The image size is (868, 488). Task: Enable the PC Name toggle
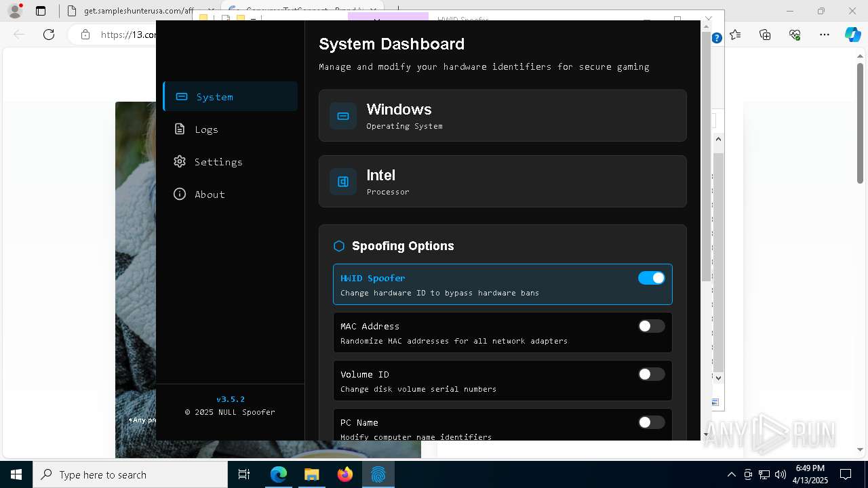651,422
